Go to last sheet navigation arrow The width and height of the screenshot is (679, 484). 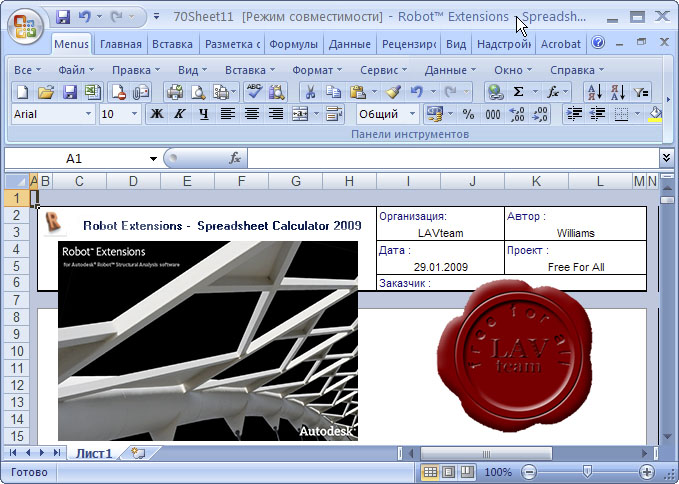[56, 453]
